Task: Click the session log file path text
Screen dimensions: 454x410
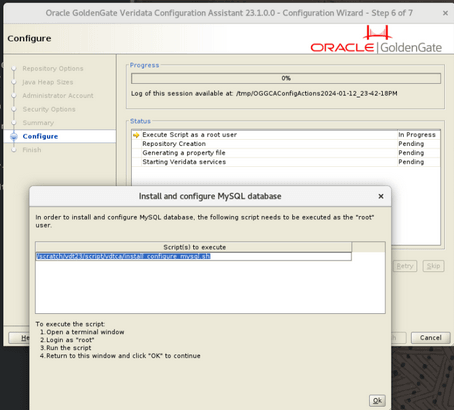Action: click(x=317, y=94)
